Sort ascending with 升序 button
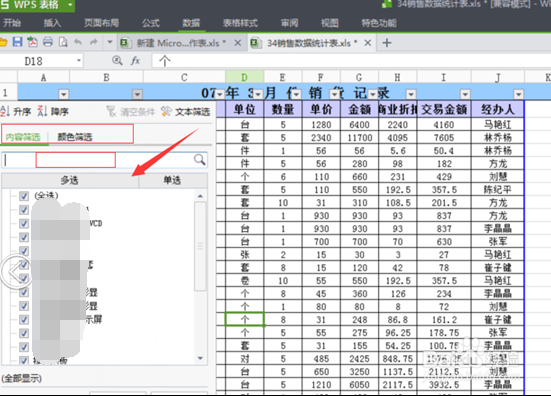The image size is (551, 396). [16, 112]
